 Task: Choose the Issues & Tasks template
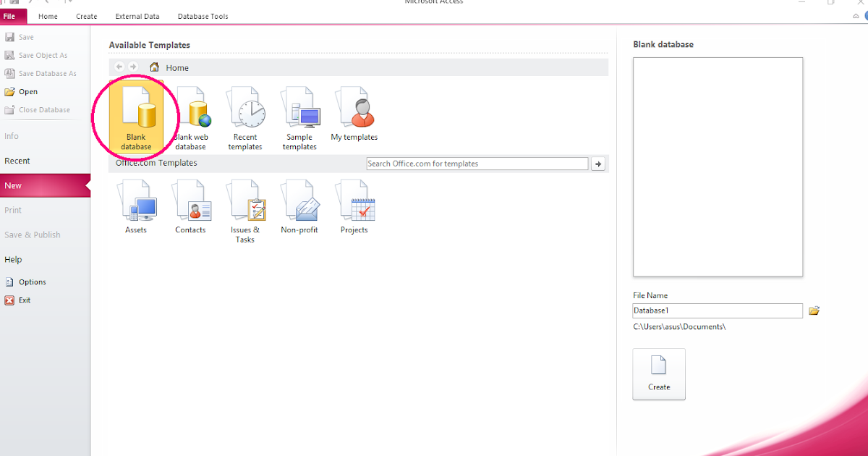pyautogui.click(x=245, y=206)
